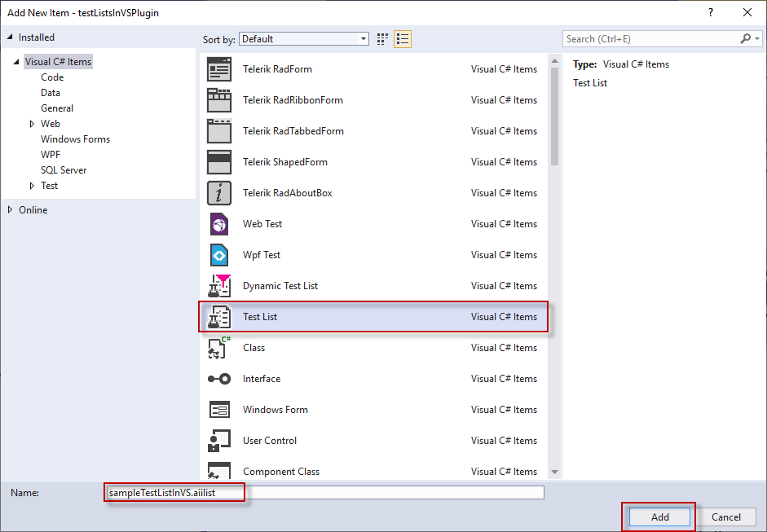Select the Interface item text
Viewport: 767px width, 532px height.
262,379
